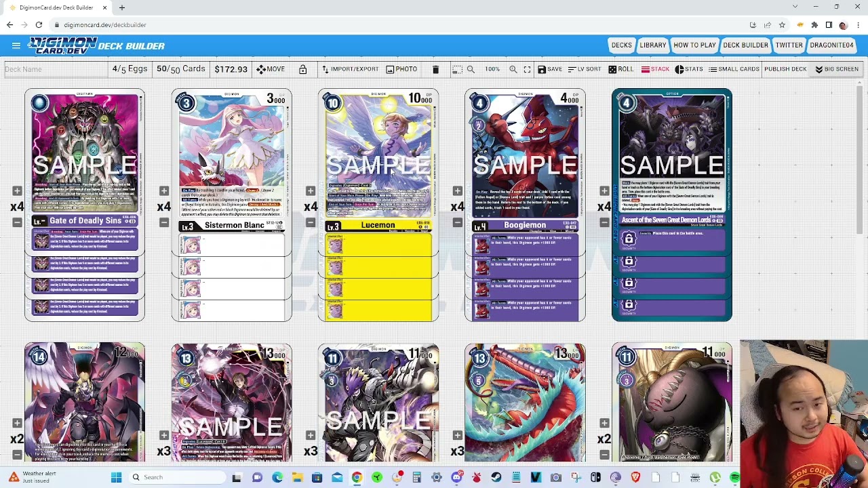Click the taskbar Search box
Viewport: 868px width, 488px height.
[176, 477]
